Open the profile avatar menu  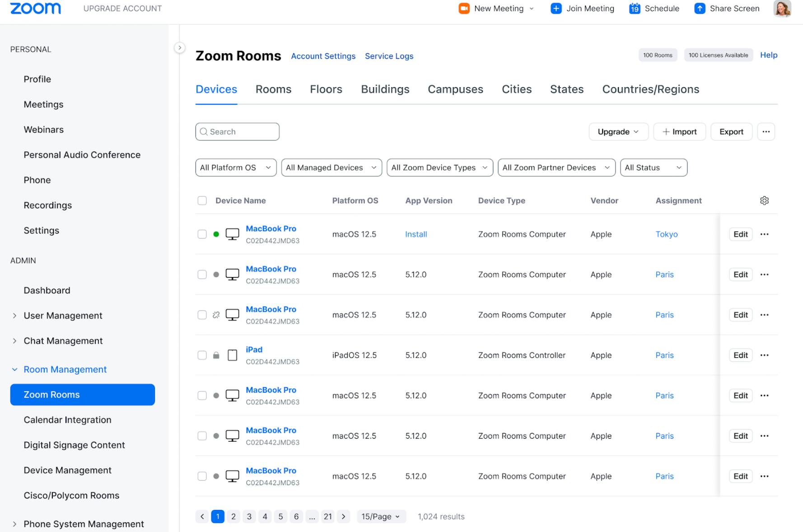point(782,9)
